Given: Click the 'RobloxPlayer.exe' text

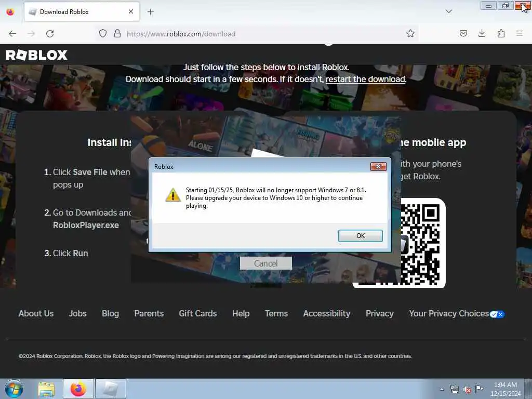Looking at the screenshot, I should click(86, 225).
